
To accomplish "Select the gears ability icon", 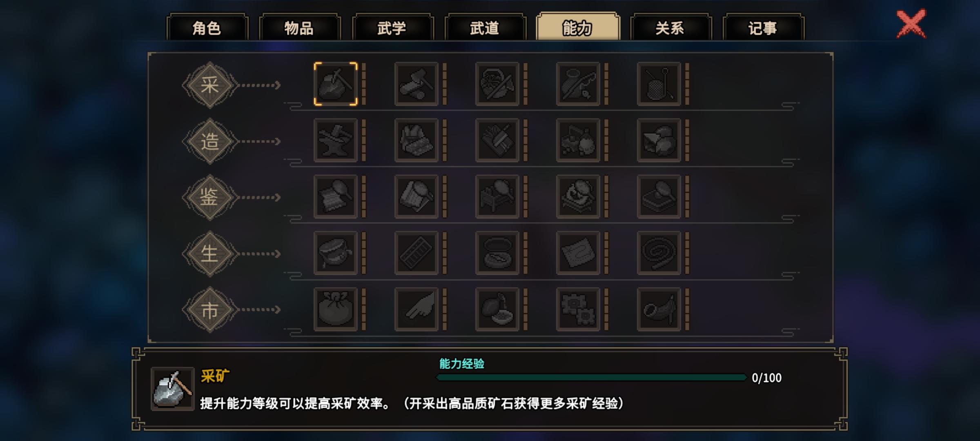I will tap(578, 309).
